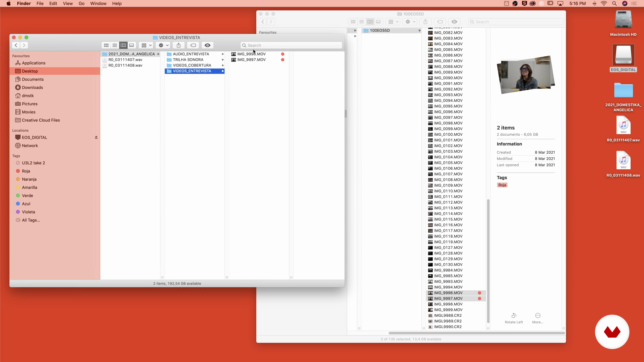
Task: Select Amarilla tag in sidebar
Action: 55,187
